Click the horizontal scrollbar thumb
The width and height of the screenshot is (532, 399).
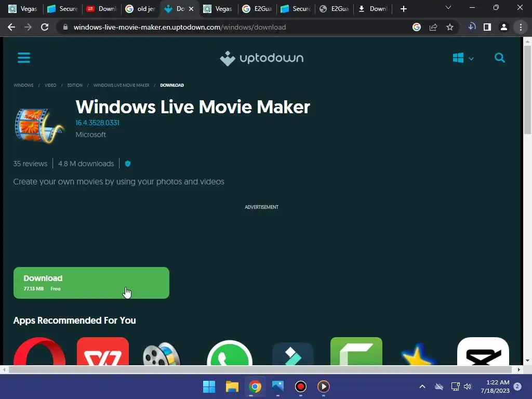coord(260,369)
